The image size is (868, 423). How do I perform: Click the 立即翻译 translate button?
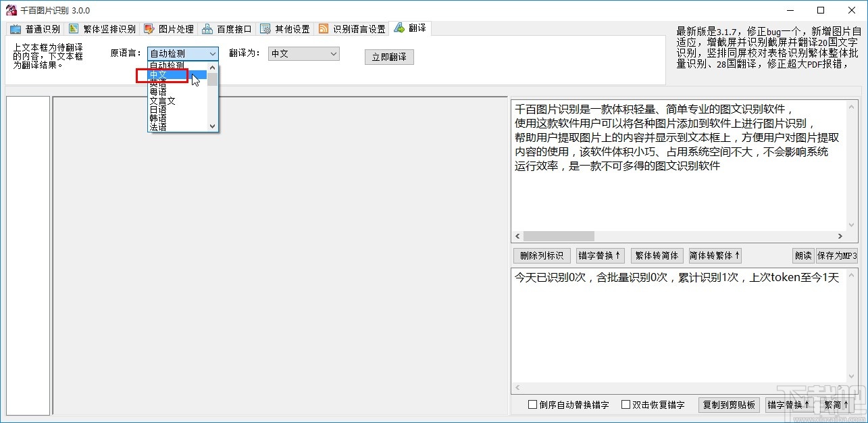click(x=388, y=56)
